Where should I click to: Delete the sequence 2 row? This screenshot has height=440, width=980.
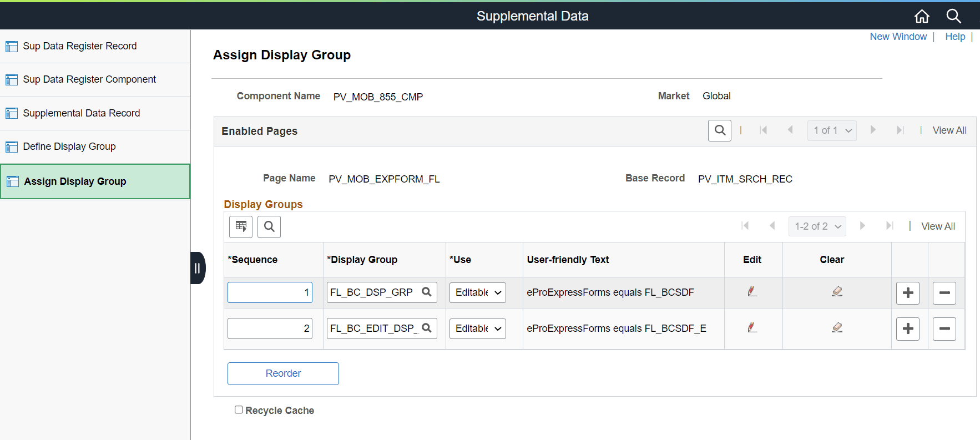(x=944, y=329)
